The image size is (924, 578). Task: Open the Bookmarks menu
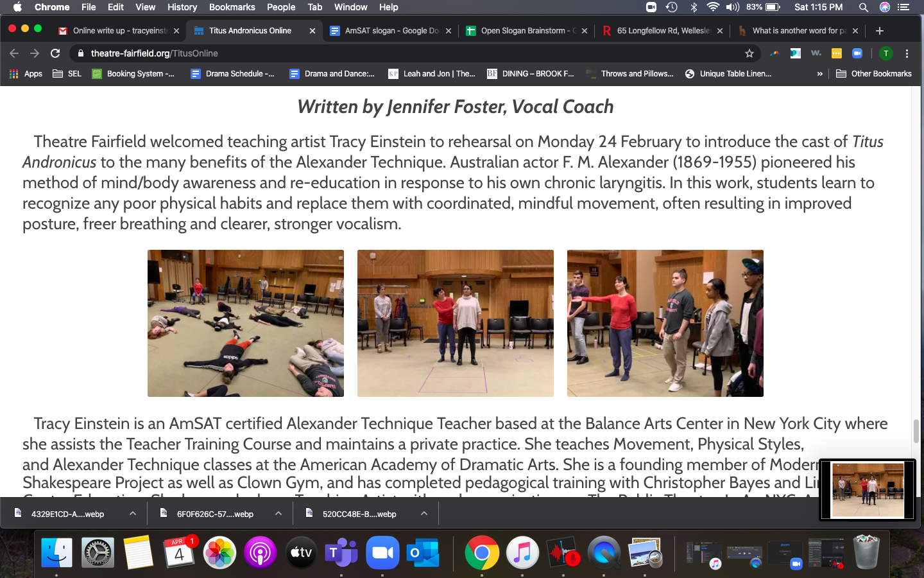pyautogui.click(x=232, y=7)
